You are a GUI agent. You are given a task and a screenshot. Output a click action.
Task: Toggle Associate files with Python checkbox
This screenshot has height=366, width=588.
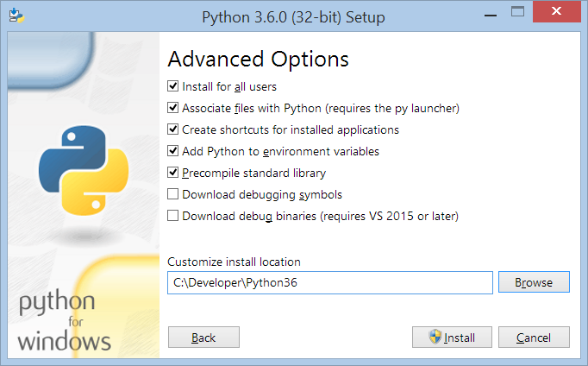[173, 108]
